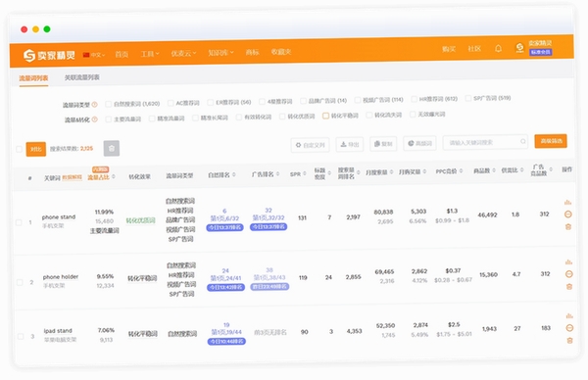Click 第1页,6/32 natural rank for phone stand
The image size is (588, 380).
pyautogui.click(x=224, y=218)
